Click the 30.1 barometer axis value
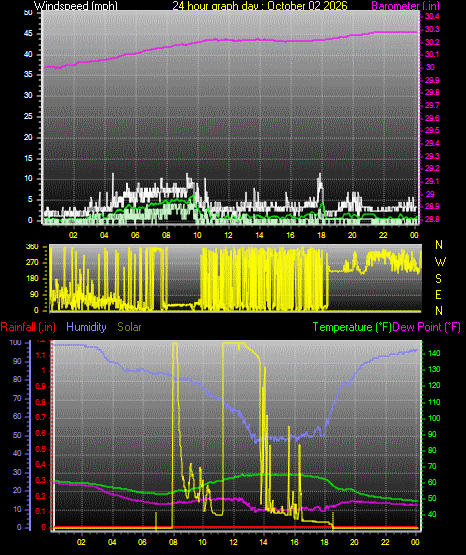466x555 pixels. (x=432, y=54)
